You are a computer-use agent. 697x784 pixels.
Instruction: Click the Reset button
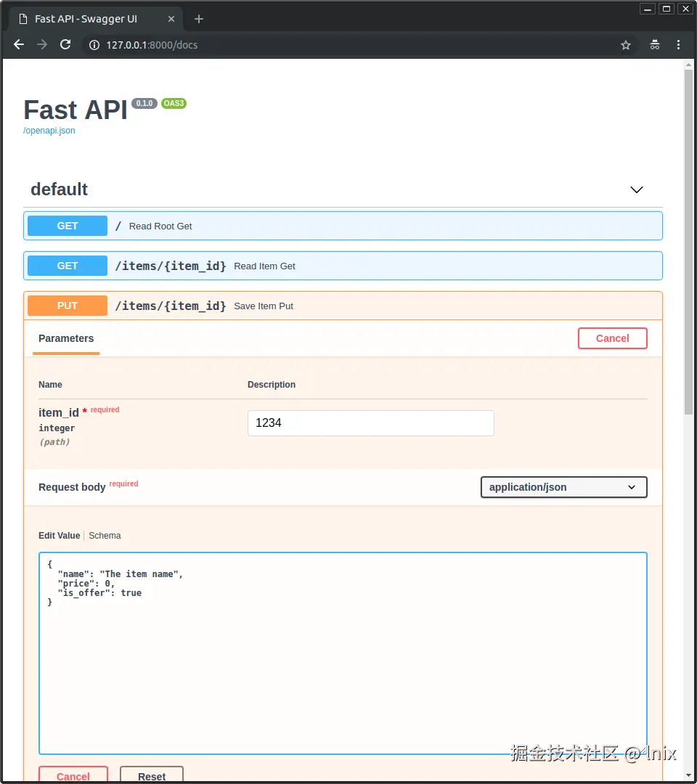151,775
